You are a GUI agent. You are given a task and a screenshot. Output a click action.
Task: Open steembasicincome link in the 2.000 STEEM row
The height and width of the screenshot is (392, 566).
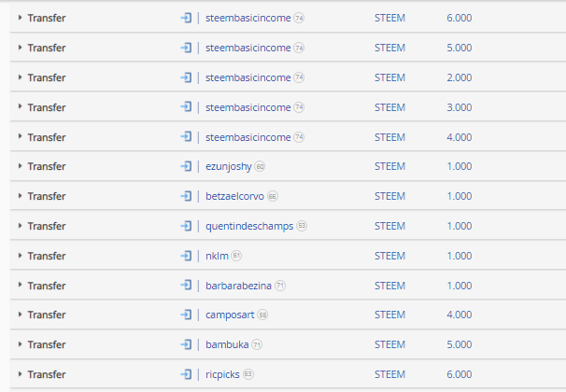click(x=248, y=77)
